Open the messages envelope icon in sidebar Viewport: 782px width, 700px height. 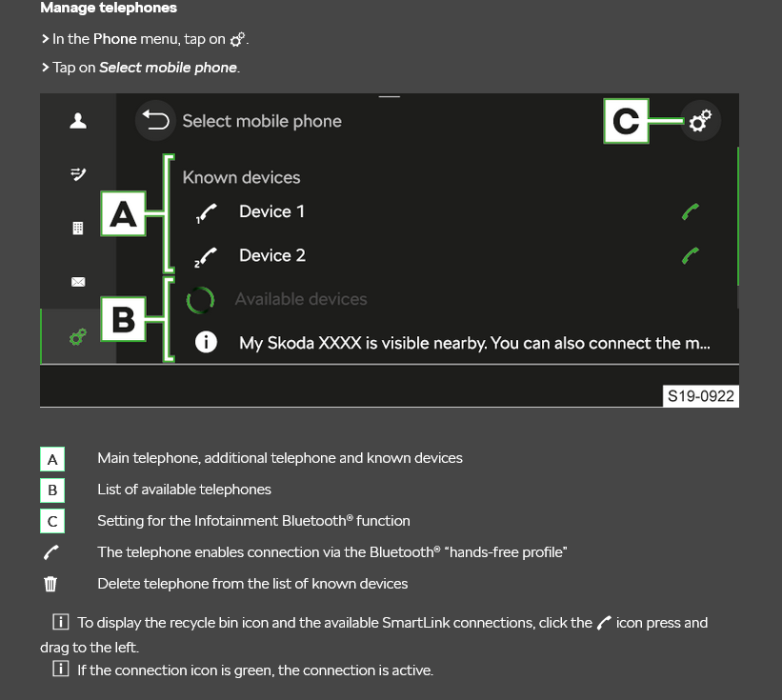tap(78, 282)
